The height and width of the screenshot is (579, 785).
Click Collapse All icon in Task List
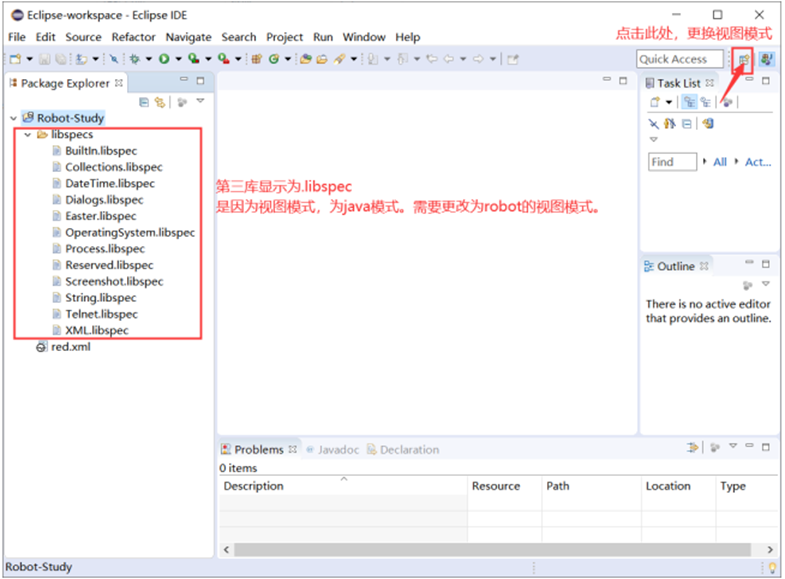pos(687,124)
